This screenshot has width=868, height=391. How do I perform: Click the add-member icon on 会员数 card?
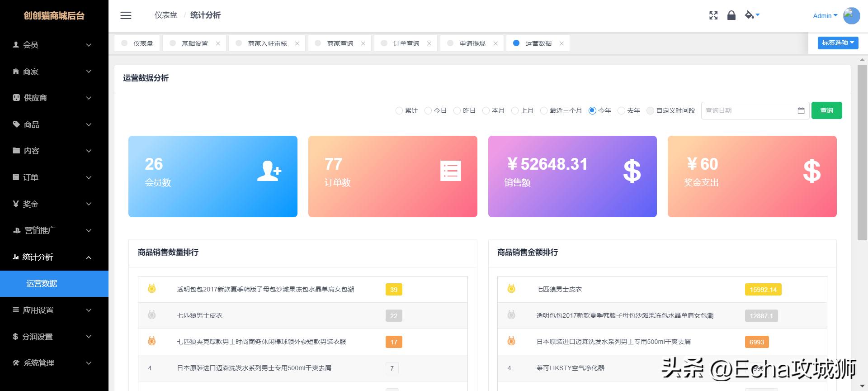(x=269, y=171)
